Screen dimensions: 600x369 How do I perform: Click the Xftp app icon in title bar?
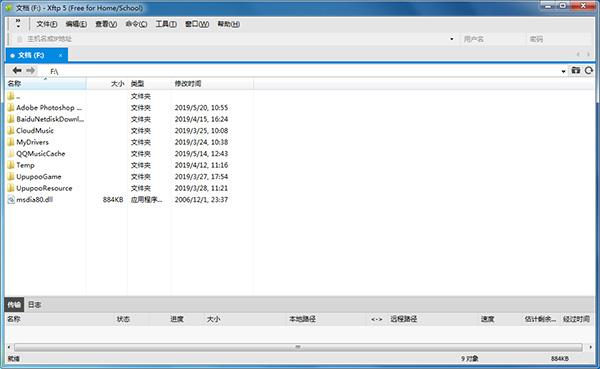[x=9, y=8]
